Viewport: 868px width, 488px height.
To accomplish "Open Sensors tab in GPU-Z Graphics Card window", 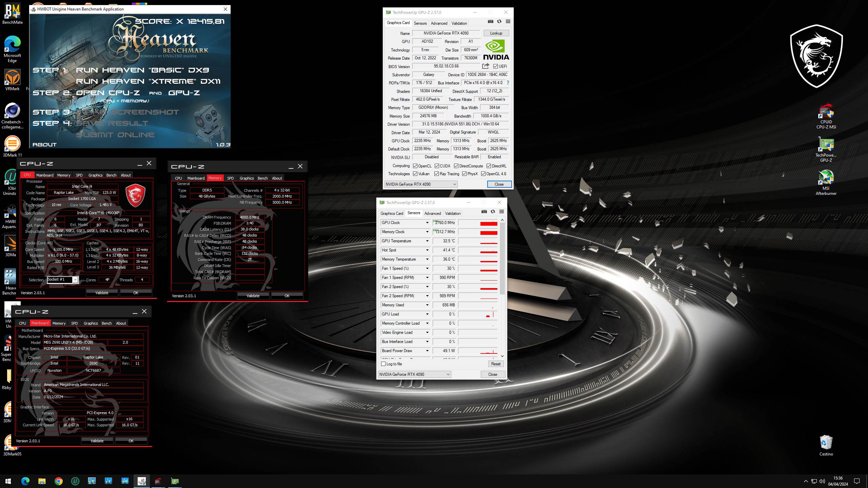I will pyautogui.click(x=420, y=23).
